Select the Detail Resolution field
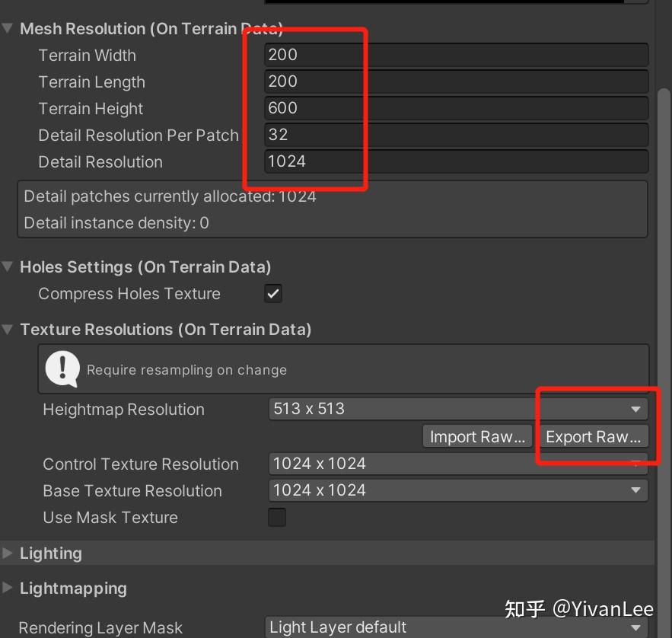672x638 pixels. pyautogui.click(x=457, y=161)
